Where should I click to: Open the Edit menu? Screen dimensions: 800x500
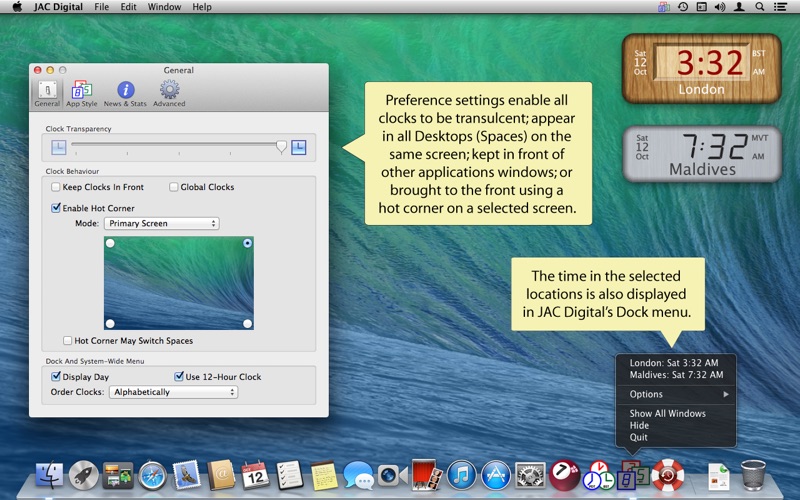128,7
